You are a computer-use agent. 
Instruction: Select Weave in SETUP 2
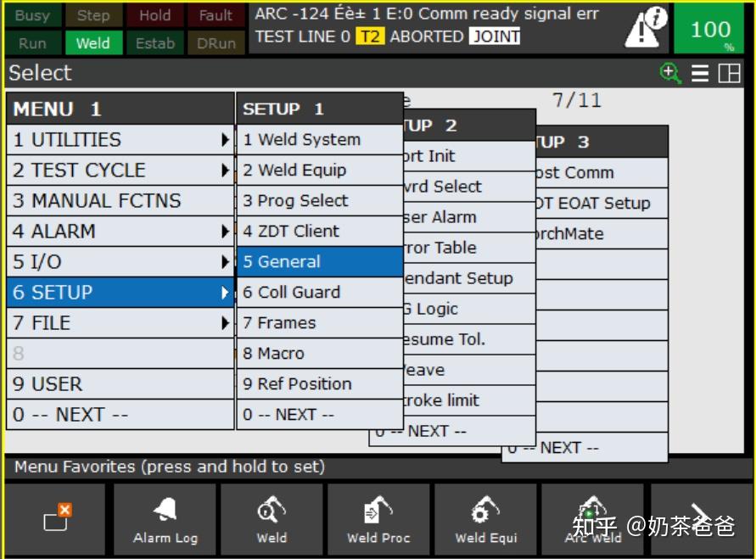pos(469,370)
